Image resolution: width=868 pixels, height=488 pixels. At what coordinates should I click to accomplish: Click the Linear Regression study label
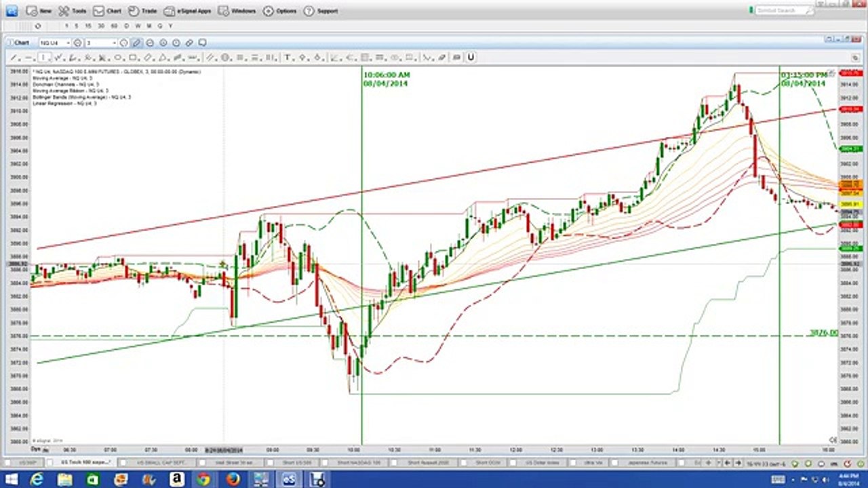click(64, 103)
